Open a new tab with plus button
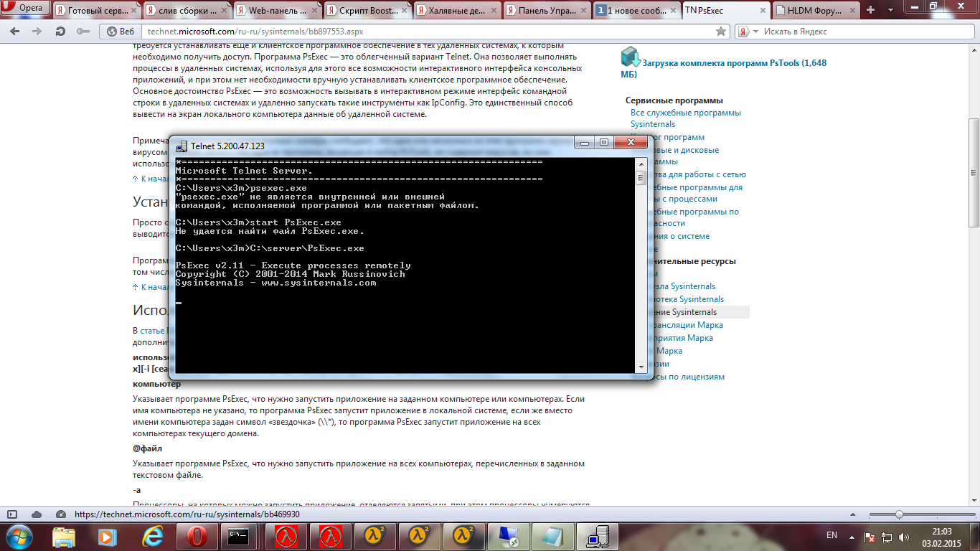 871,10
